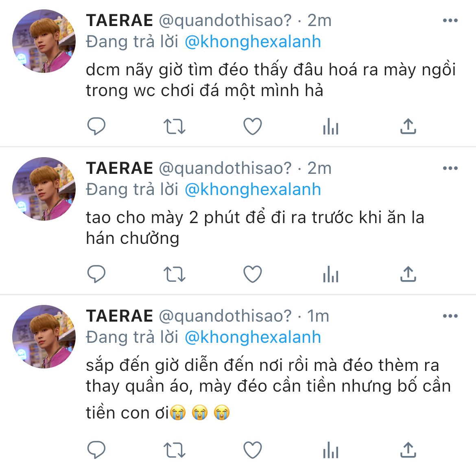The height and width of the screenshot is (469, 476).
Task: Share the second tweet
Action: (408, 274)
